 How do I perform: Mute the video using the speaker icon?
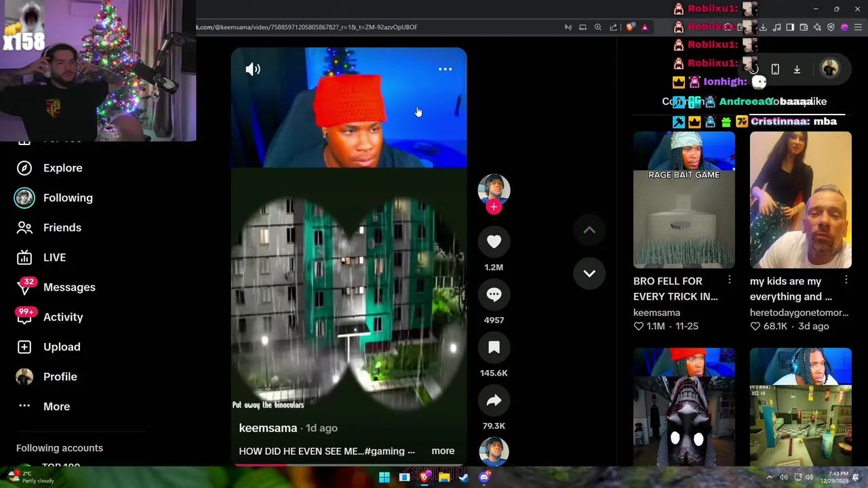pos(253,69)
